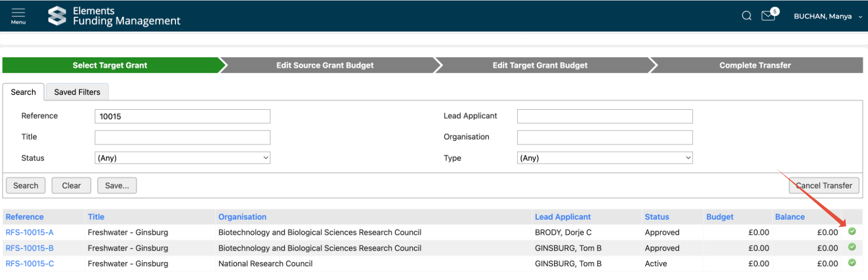Image resolution: width=868 pixels, height=280 pixels.
Task: Switch to the Saved Filters tab
Action: tap(77, 92)
